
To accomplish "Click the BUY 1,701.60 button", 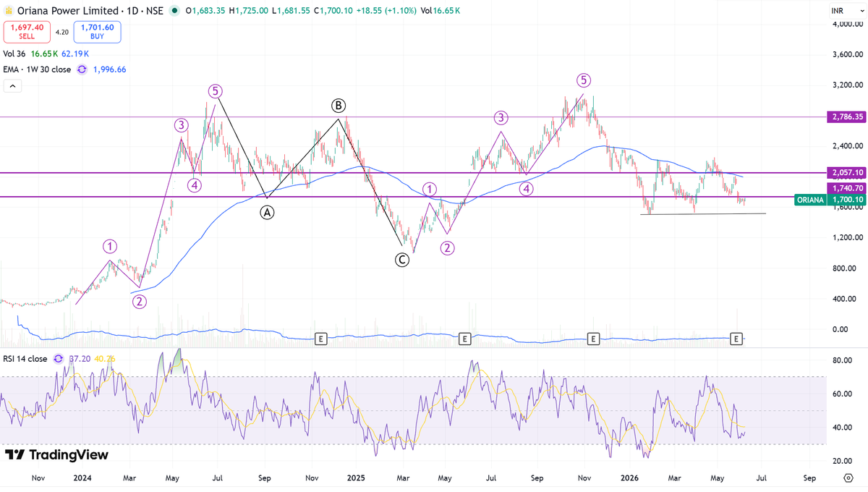I will pos(97,32).
